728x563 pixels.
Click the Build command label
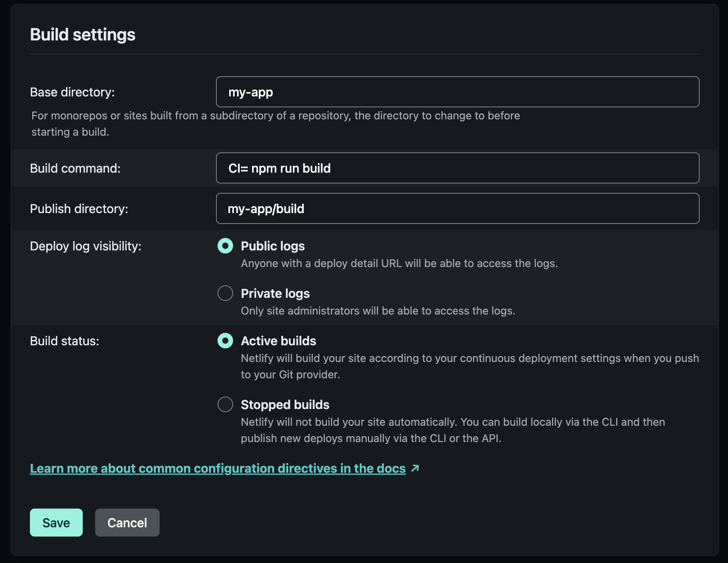(75, 168)
